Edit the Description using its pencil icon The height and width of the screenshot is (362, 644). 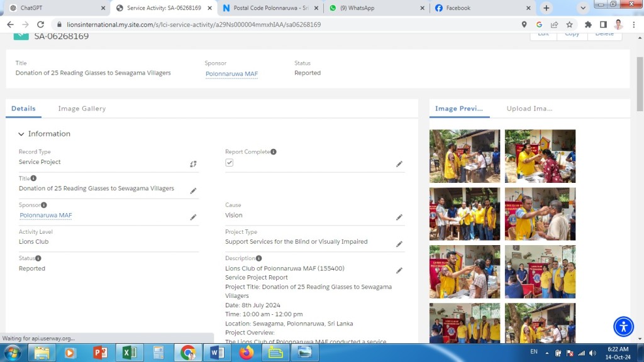399,270
